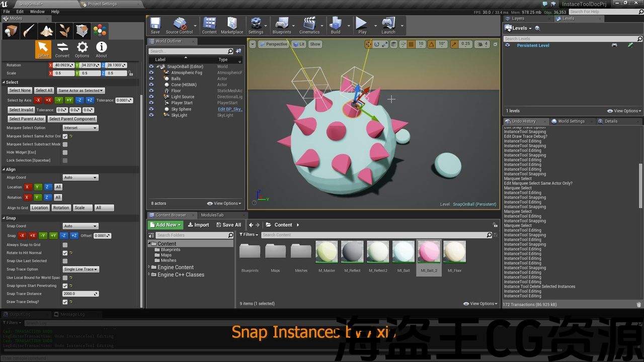Screen dimensions: 644x362
Task: Select the MI_Ball_2 pink material thumbnail
Action: point(429,252)
